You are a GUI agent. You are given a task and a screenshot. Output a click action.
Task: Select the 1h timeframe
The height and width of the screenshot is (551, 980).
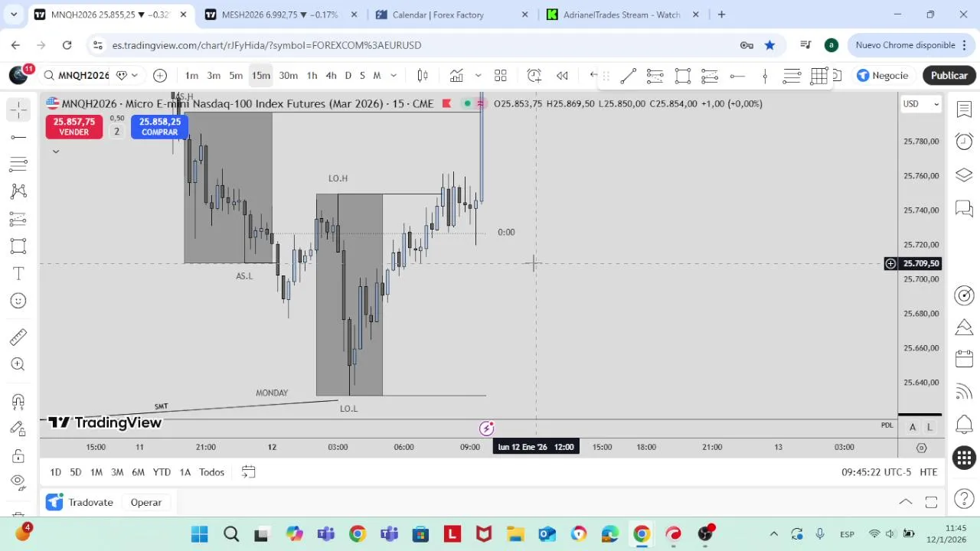pos(312,75)
